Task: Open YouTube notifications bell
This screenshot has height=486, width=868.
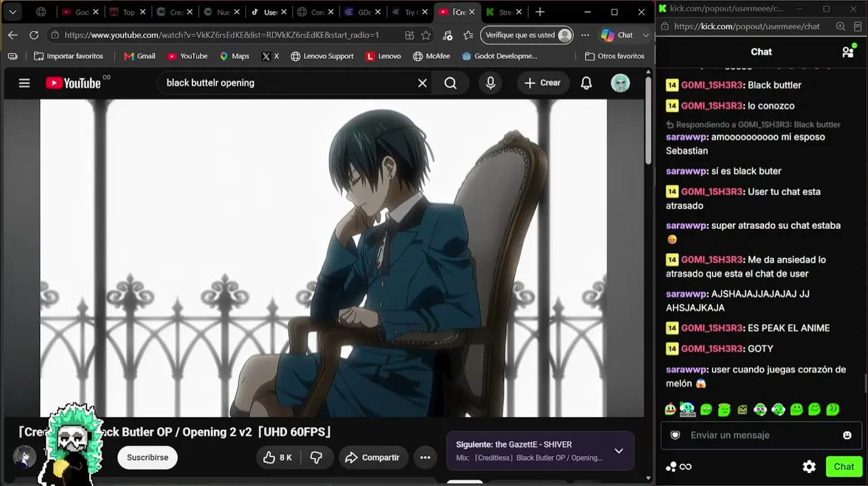Action: pyautogui.click(x=586, y=83)
